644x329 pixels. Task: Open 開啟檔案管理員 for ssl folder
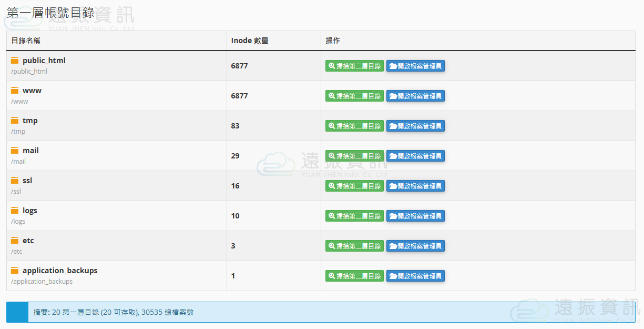(x=415, y=186)
